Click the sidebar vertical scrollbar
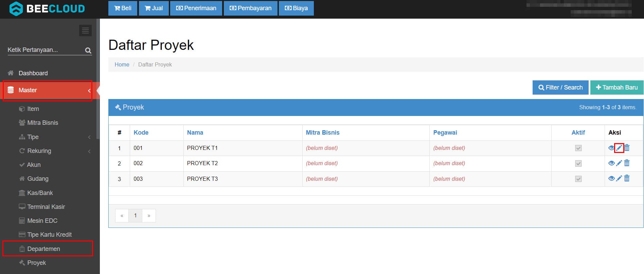 98,79
